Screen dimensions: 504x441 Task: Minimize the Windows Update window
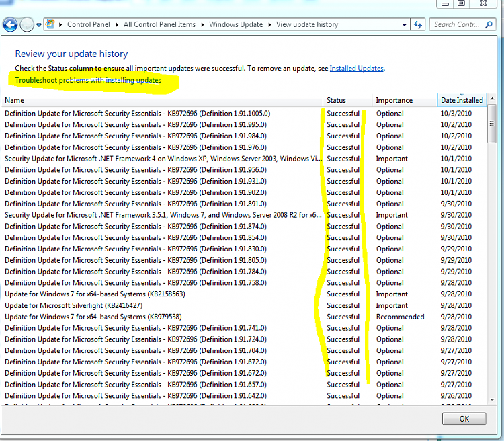point(445,4)
